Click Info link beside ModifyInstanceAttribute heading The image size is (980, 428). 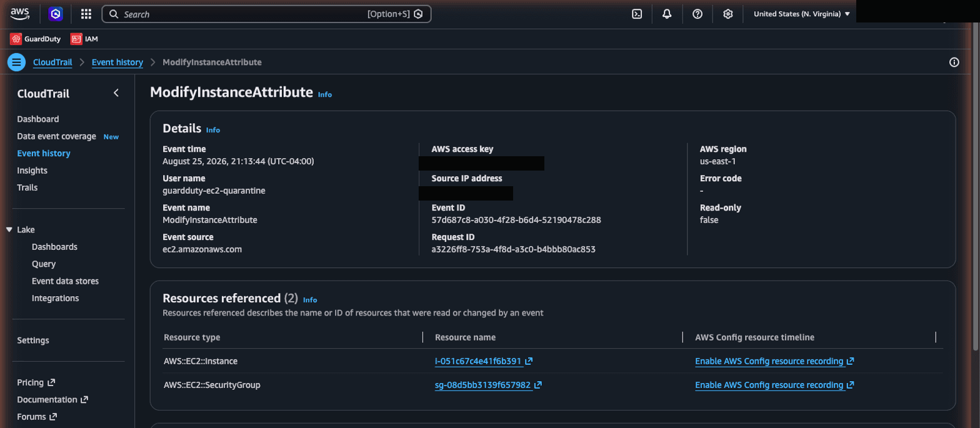pos(325,94)
